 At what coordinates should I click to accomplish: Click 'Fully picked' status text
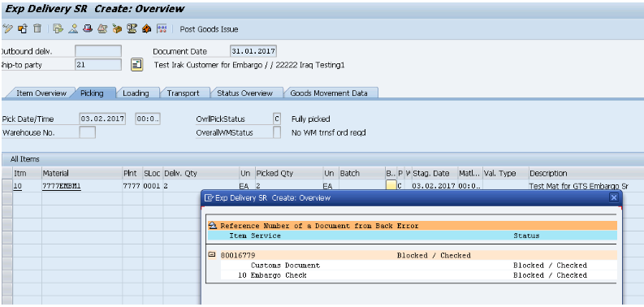coord(310,119)
